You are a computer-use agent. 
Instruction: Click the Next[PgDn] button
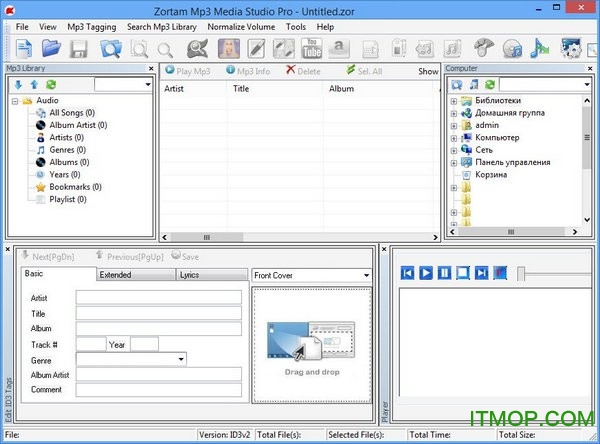48,256
